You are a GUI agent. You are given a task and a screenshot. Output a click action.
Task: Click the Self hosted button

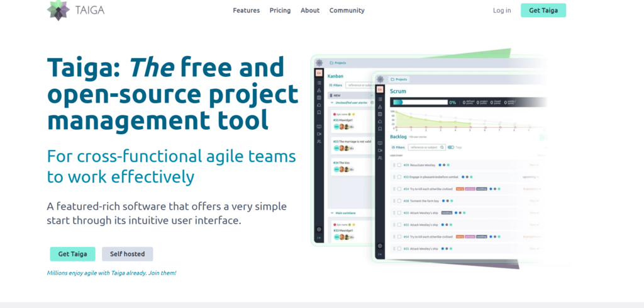click(x=127, y=254)
